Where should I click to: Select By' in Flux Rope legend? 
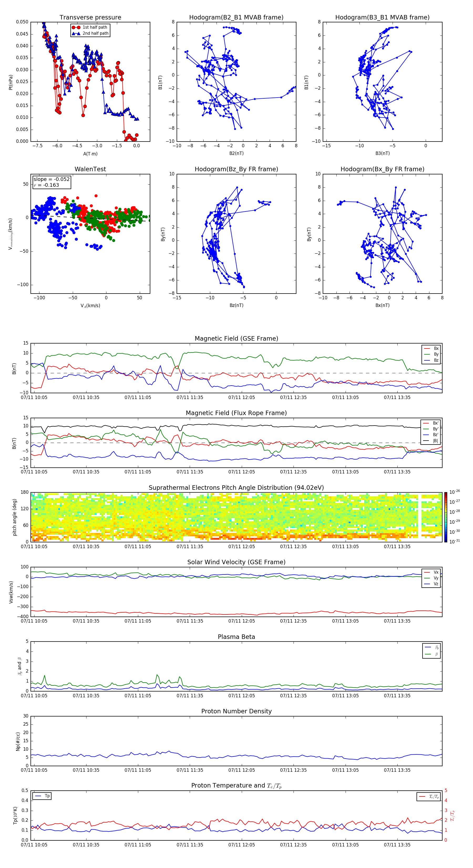pos(431,429)
